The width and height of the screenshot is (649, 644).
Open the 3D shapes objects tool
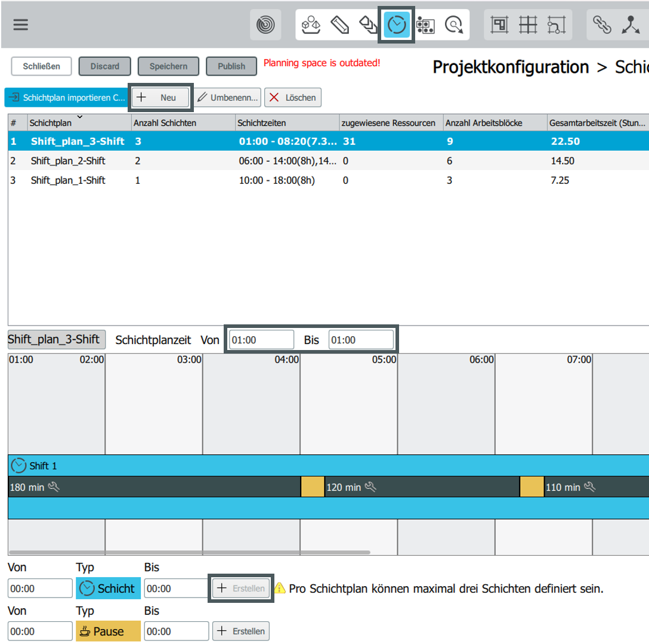(x=311, y=25)
